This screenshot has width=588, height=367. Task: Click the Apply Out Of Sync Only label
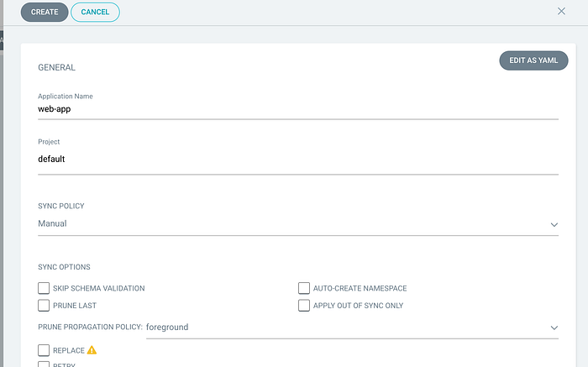358,306
